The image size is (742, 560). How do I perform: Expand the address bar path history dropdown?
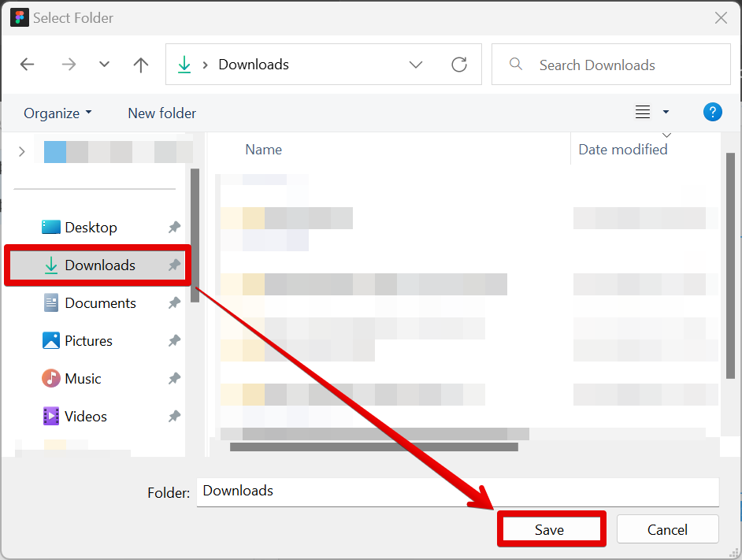pos(416,65)
